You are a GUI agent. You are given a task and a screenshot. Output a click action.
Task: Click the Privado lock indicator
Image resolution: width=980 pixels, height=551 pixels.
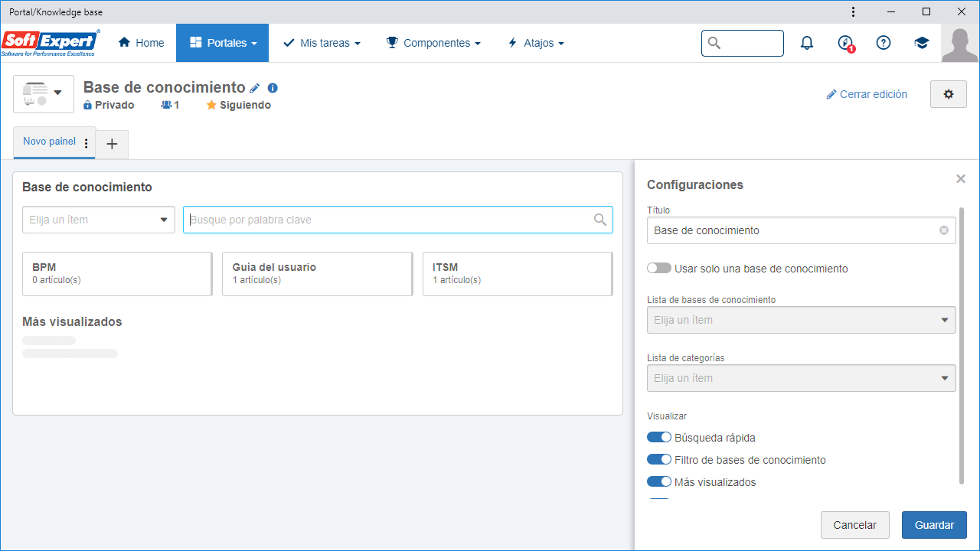tap(87, 105)
